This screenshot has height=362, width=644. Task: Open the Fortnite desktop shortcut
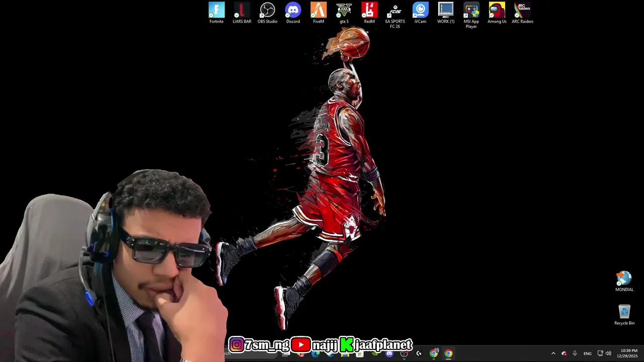[x=216, y=13]
